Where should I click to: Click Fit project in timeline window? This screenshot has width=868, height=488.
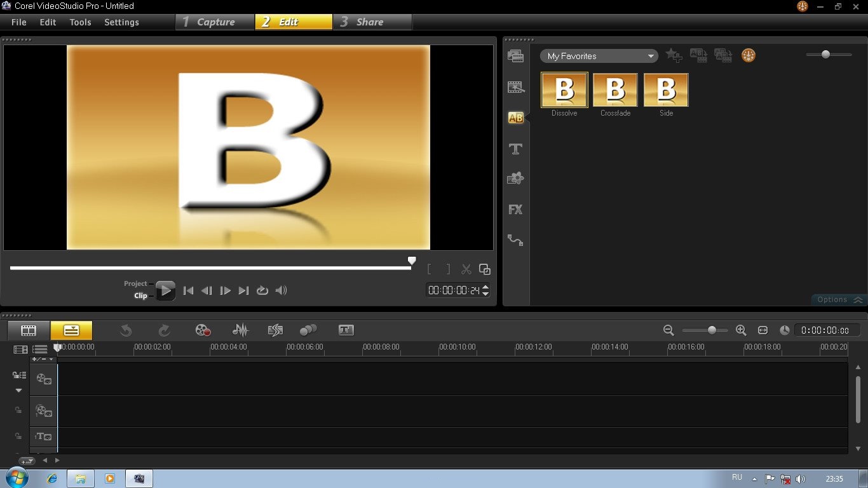click(x=763, y=330)
